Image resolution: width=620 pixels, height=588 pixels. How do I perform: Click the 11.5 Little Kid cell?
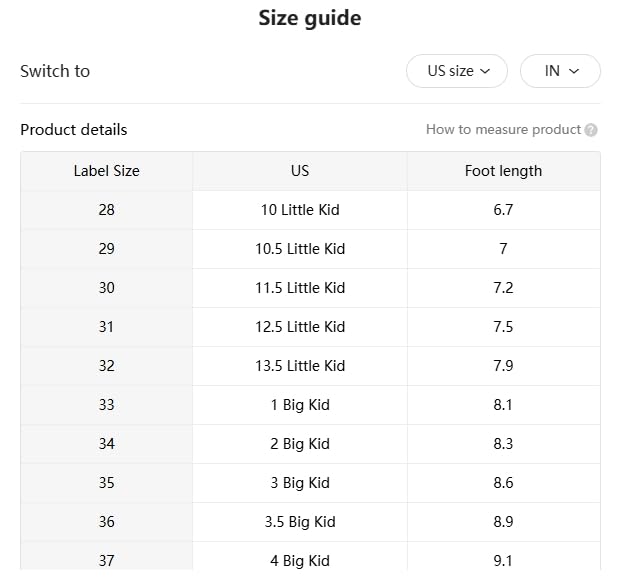click(x=300, y=288)
